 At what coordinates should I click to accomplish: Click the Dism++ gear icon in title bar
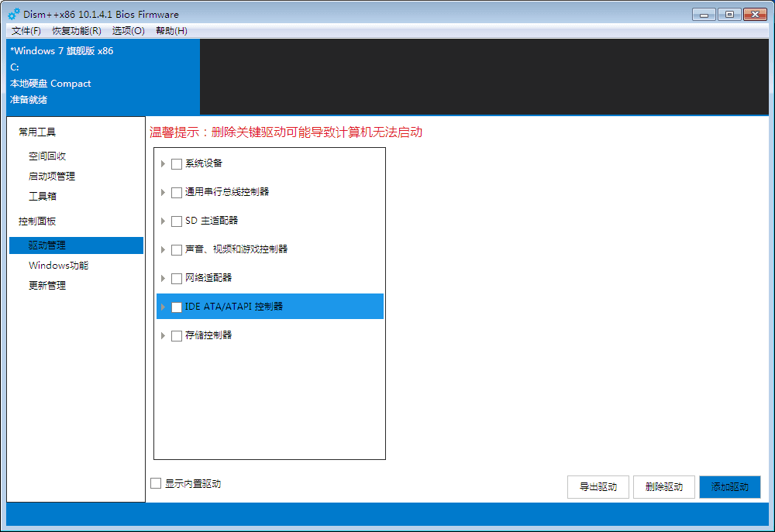click(x=14, y=14)
